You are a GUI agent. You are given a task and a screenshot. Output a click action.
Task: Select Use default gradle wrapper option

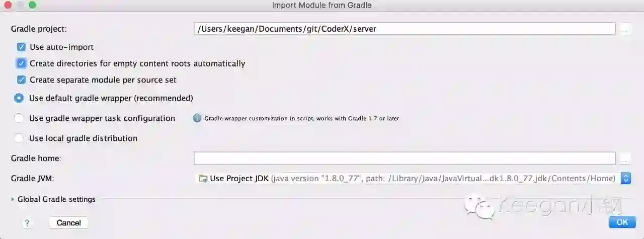[19, 98]
